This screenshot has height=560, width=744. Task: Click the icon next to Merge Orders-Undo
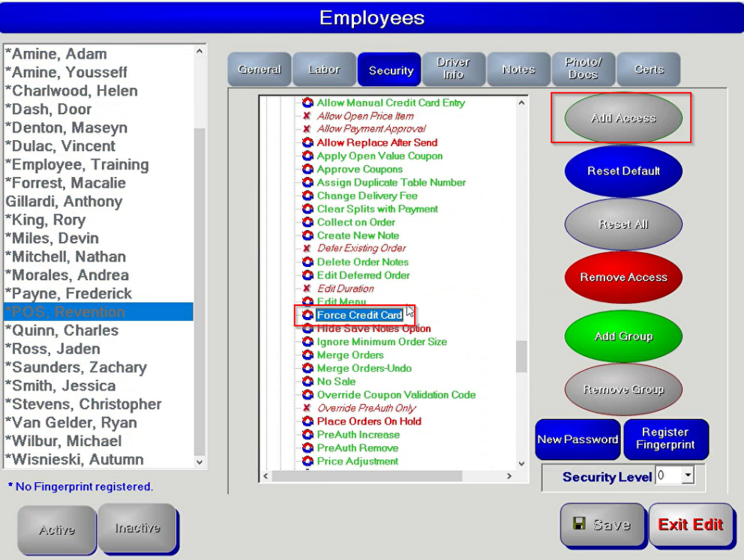[x=307, y=368]
